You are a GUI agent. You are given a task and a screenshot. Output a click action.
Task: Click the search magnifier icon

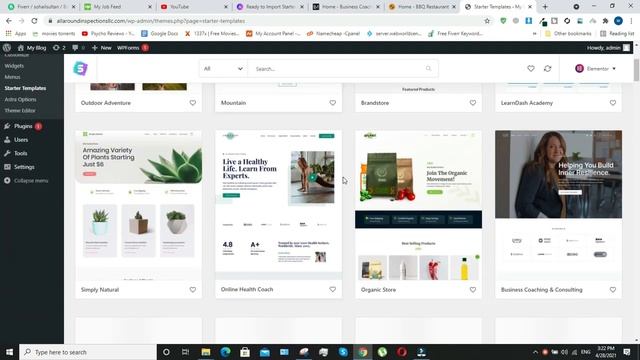pos(428,69)
